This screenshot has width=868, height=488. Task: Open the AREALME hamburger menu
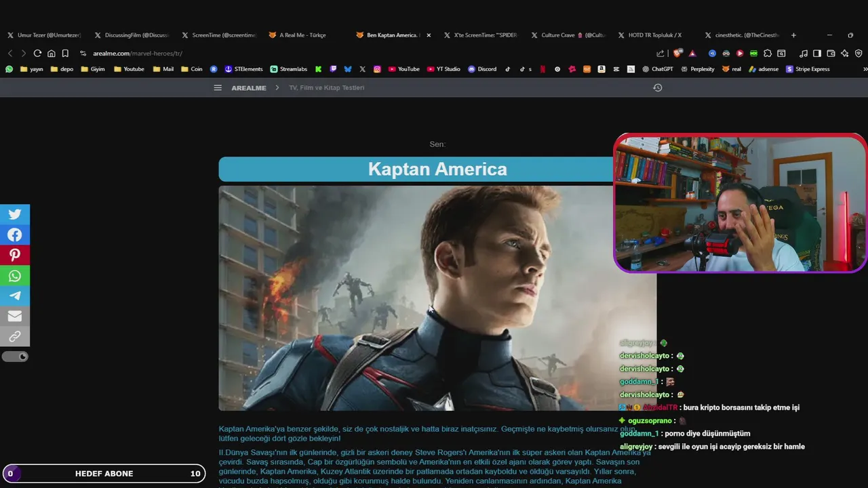(218, 87)
